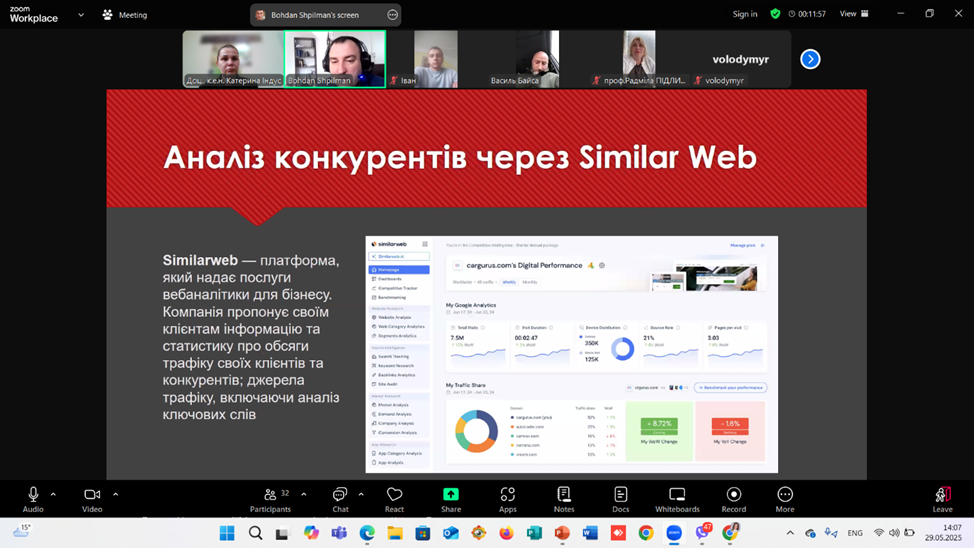Toggle the Video camera button
Screen dimensions: 974x548
pos(92,500)
